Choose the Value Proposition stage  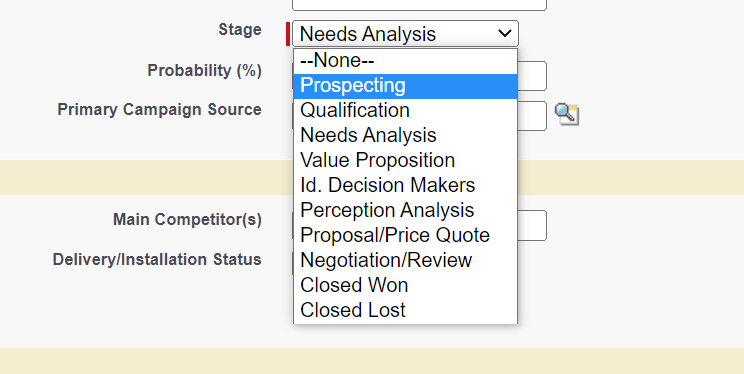[x=405, y=160]
